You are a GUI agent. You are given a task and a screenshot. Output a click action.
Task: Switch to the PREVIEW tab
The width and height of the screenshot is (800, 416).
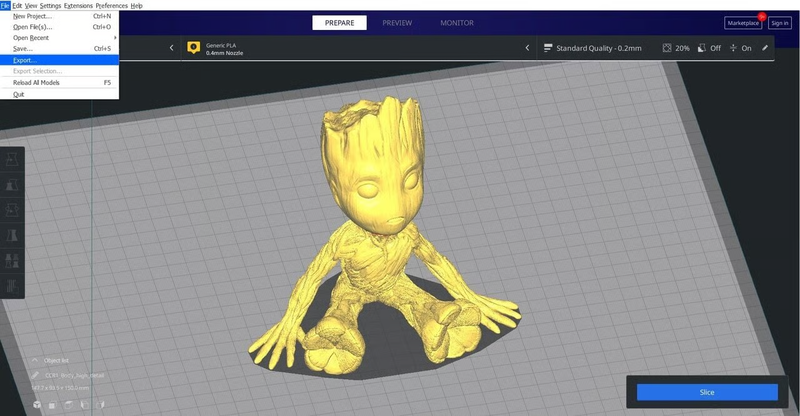(x=397, y=23)
